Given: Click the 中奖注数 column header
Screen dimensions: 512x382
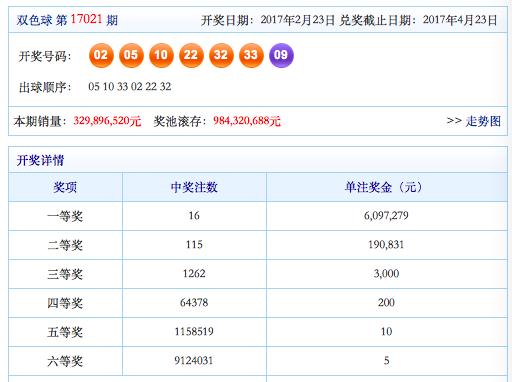Looking at the screenshot, I should tap(194, 187).
